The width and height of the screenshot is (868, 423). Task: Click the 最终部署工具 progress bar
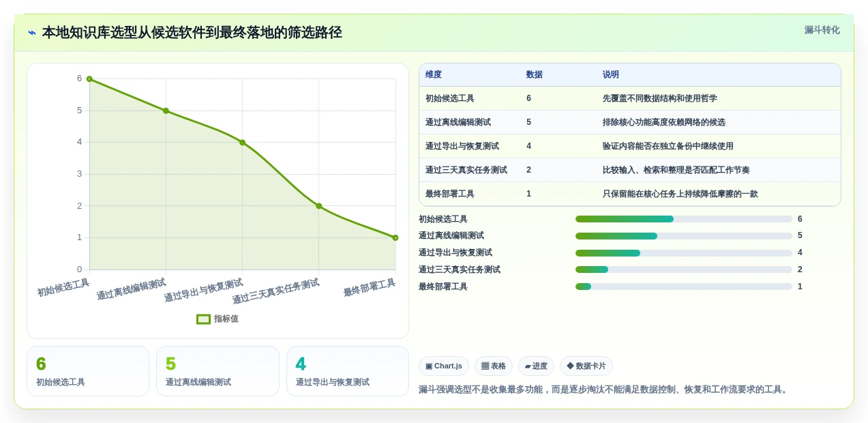(684, 287)
